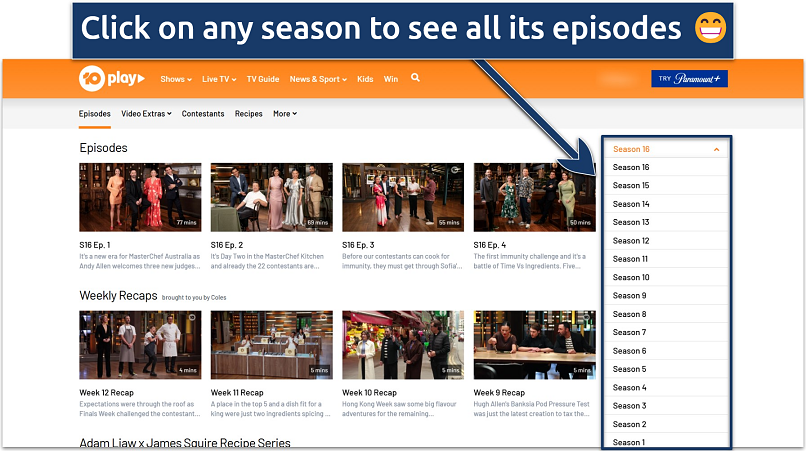The image size is (806, 451).
Task: Pick Season 9 from the list
Action: (666, 296)
